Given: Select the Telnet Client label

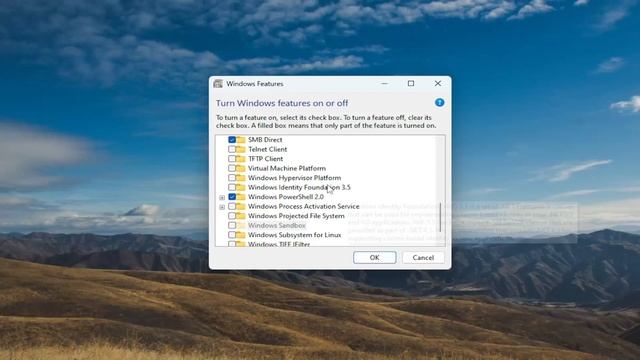Looking at the screenshot, I should (x=267, y=149).
